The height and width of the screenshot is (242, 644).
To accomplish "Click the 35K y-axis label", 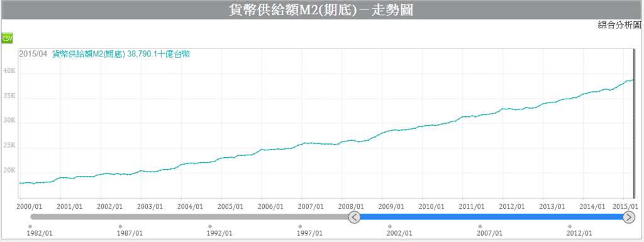I will [x=9, y=96].
